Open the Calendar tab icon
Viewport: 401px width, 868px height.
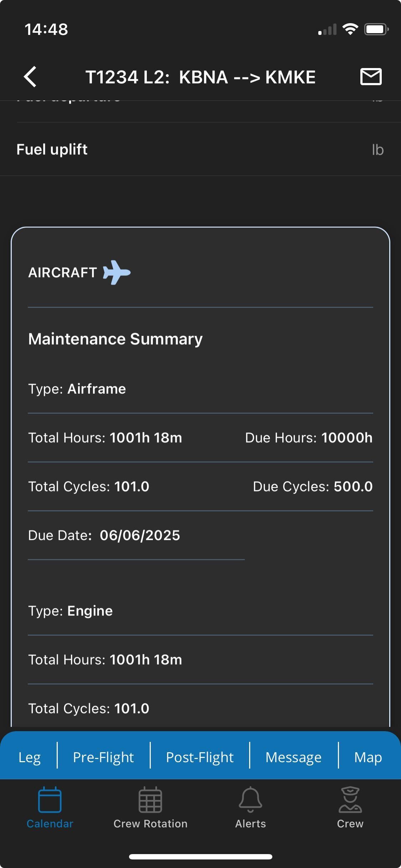tap(50, 800)
